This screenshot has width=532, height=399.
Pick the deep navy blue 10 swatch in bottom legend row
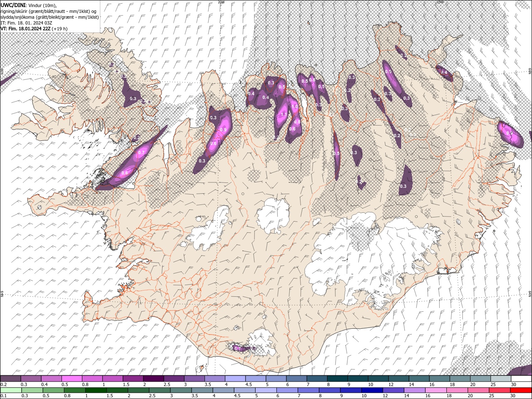tap(372, 390)
